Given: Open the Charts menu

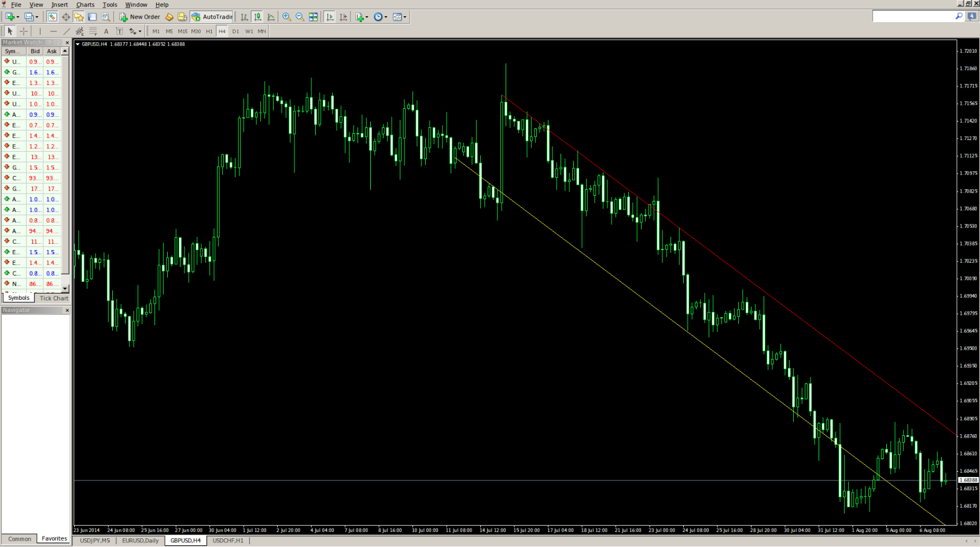Looking at the screenshot, I should [85, 5].
